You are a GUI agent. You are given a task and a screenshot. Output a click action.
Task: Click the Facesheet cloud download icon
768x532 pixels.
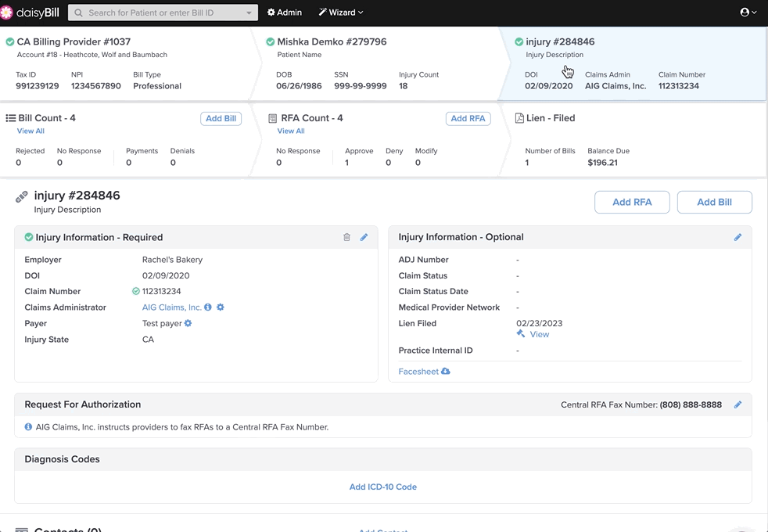(x=445, y=372)
